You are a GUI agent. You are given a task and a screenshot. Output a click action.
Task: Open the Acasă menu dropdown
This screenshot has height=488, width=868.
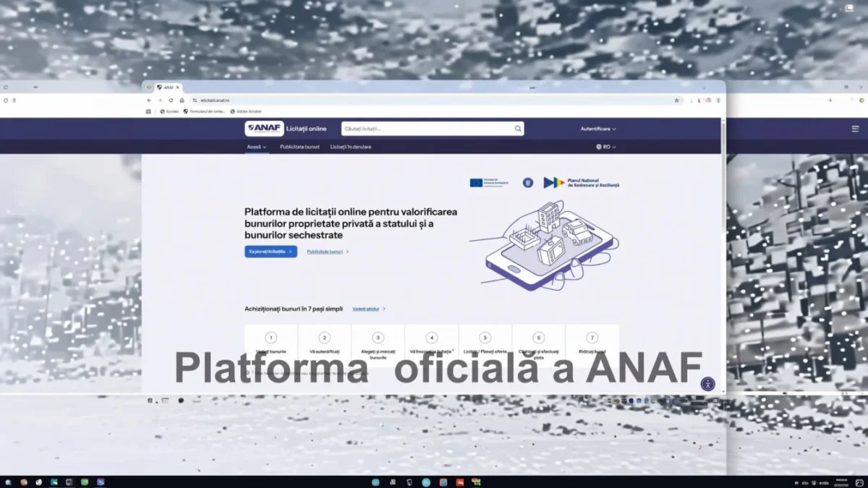[257, 147]
